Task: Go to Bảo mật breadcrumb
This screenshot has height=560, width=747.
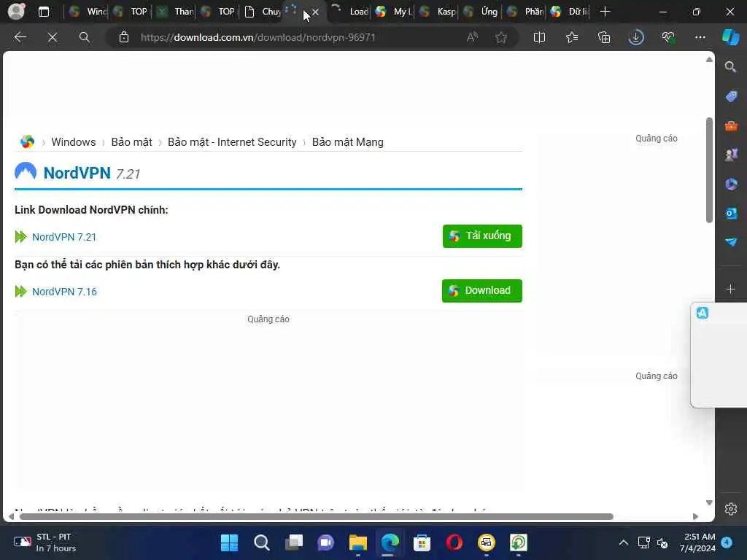Action: [131, 142]
